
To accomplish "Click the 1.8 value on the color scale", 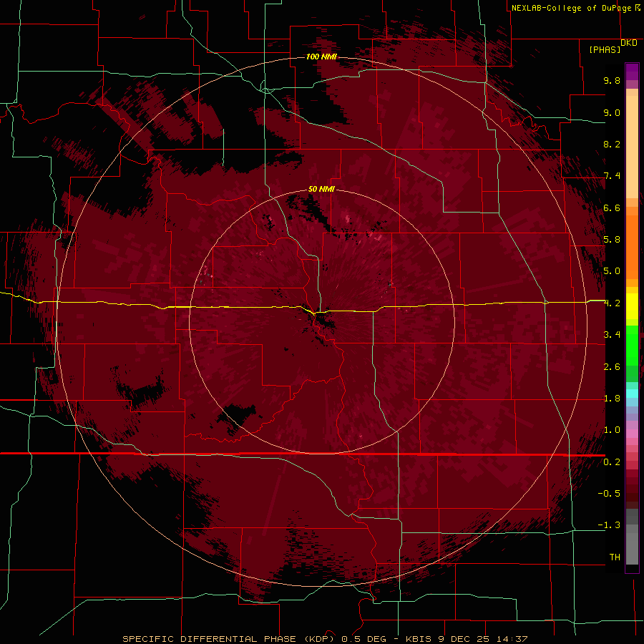I will (x=612, y=399).
